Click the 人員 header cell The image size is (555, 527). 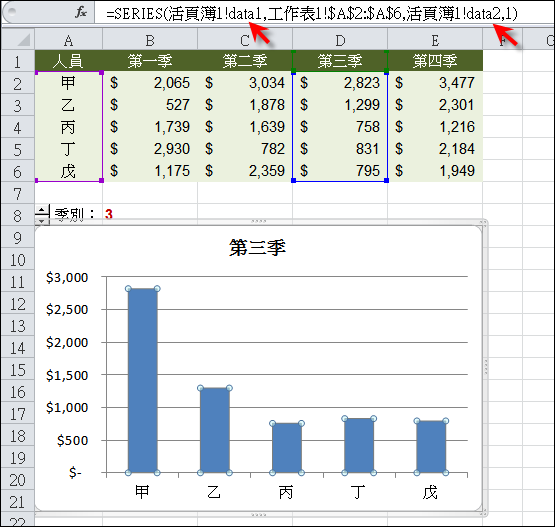69,61
